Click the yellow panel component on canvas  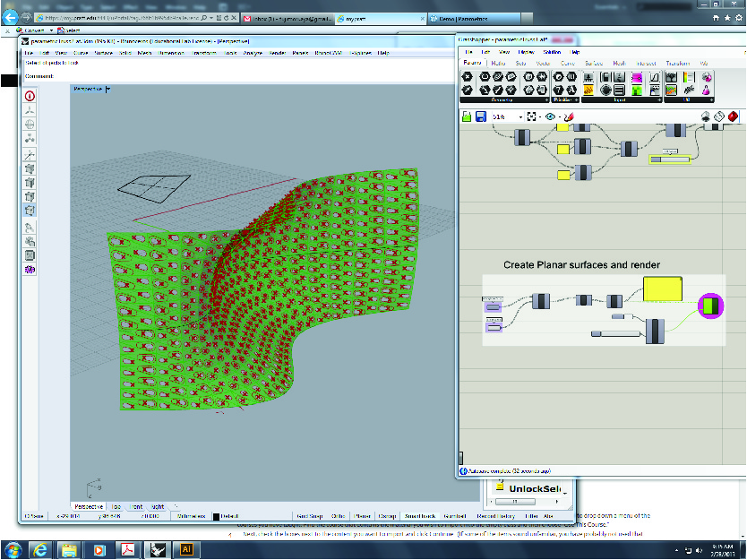[662, 289]
